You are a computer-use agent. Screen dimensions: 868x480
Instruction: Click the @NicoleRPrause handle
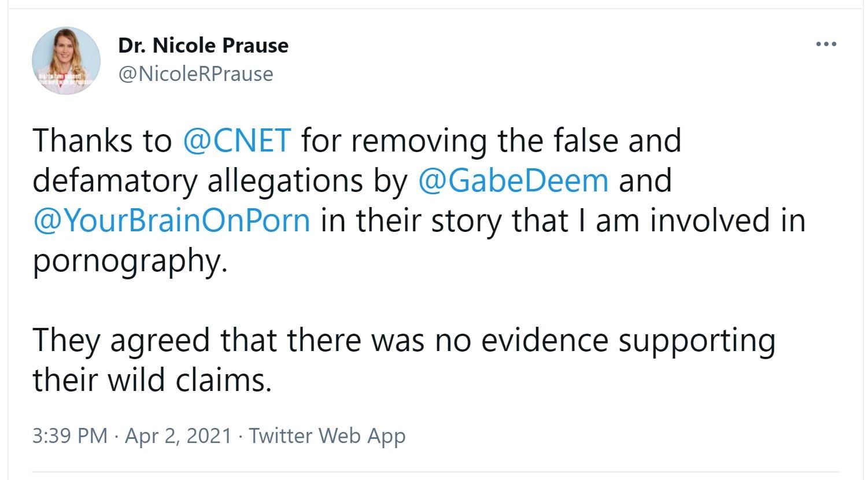click(x=195, y=74)
